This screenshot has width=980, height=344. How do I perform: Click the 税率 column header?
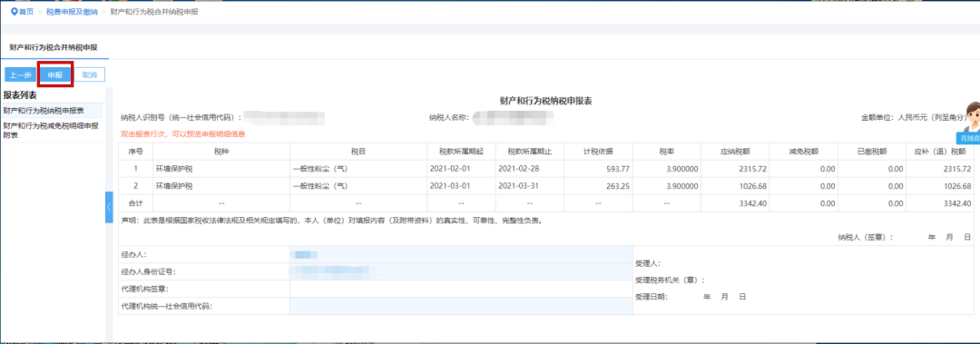click(668, 152)
